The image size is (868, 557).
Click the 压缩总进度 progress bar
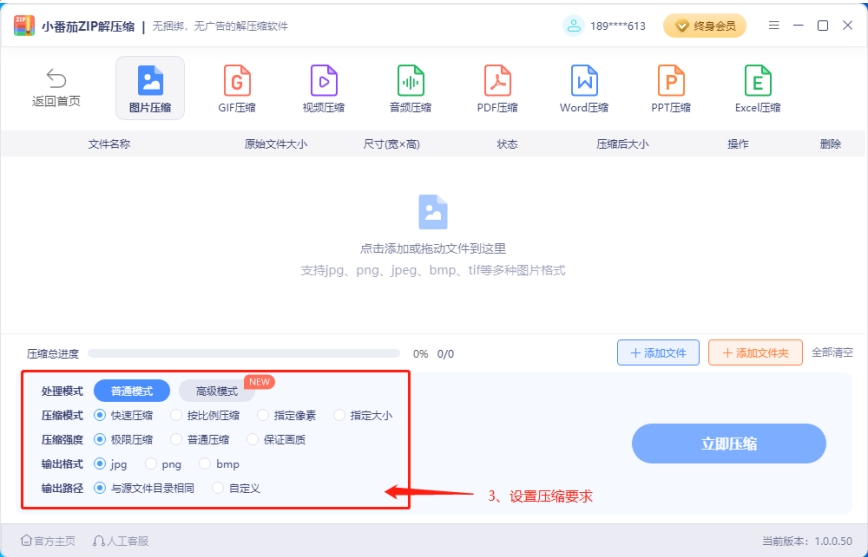pyautogui.click(x=243, y=353)
